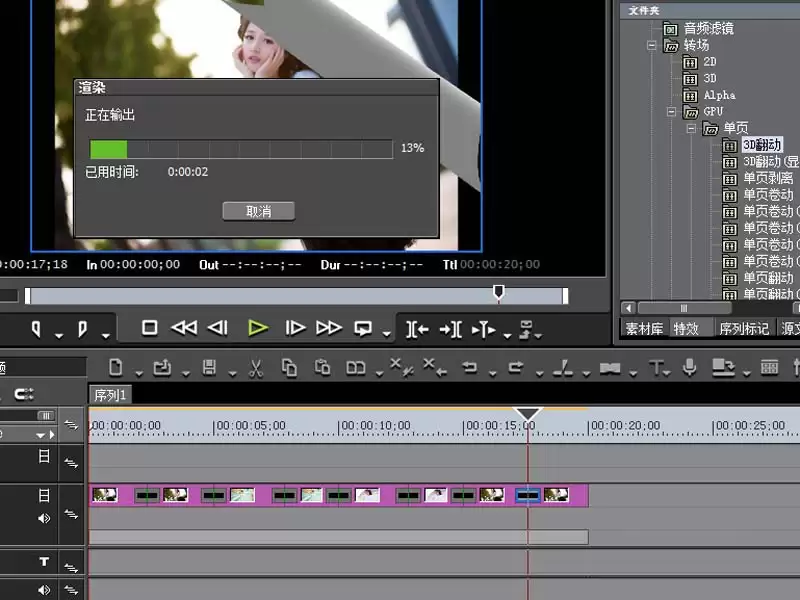Screen dimensions: 800x600
Task: Switch to the 素材库 tab
Action: [644, 329]
